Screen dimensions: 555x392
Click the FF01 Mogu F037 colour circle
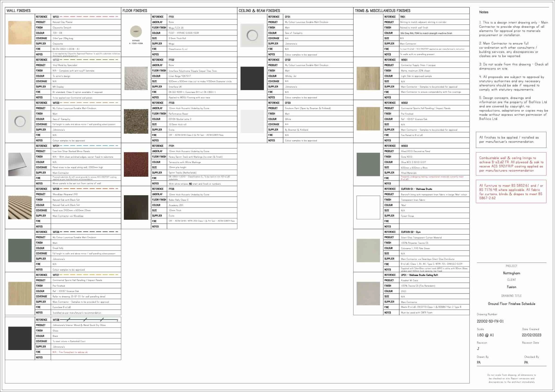pos(136,31)
